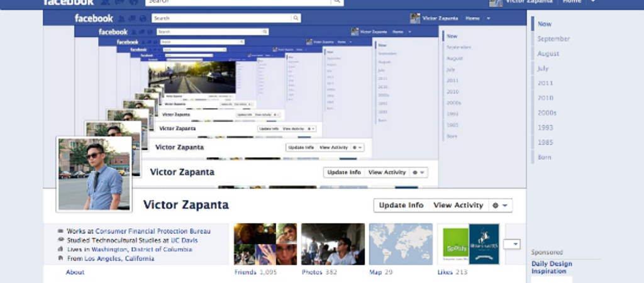Viewport: 644px width, 283px height.
Task: Open notifications globe in first nested page header
Action: click(x=143, y=18)
